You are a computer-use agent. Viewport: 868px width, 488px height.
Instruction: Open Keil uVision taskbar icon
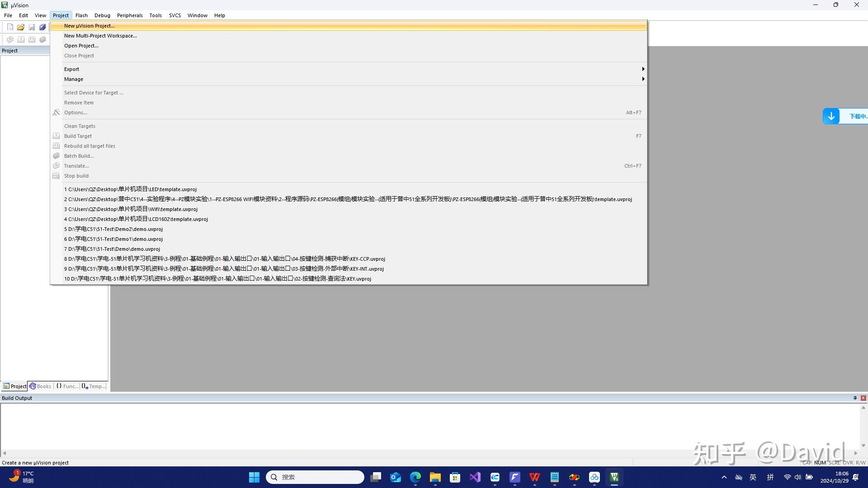[x=614, y=477]
